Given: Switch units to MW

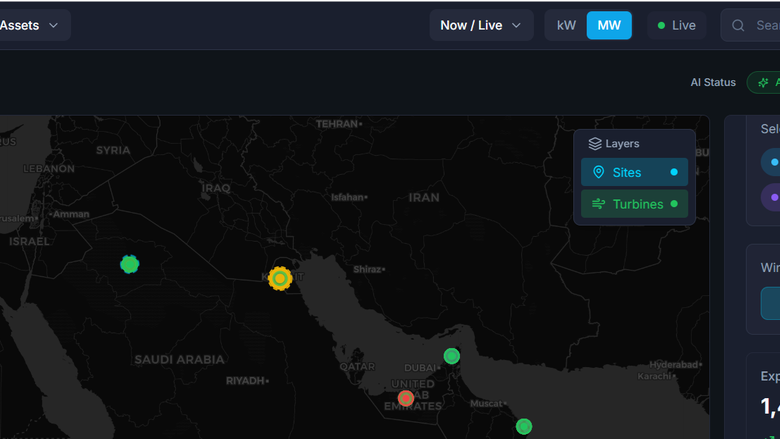Looking at the screenshot, I should [x=609, y=25].
